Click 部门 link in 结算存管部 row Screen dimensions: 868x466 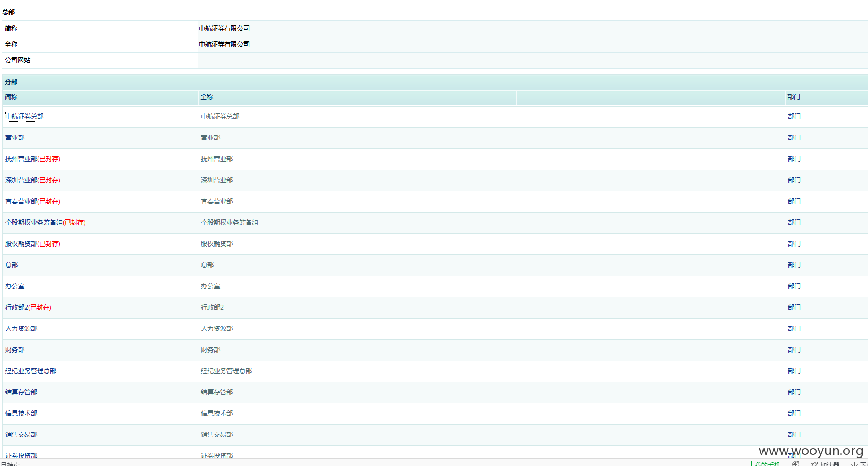pos(794,392)
